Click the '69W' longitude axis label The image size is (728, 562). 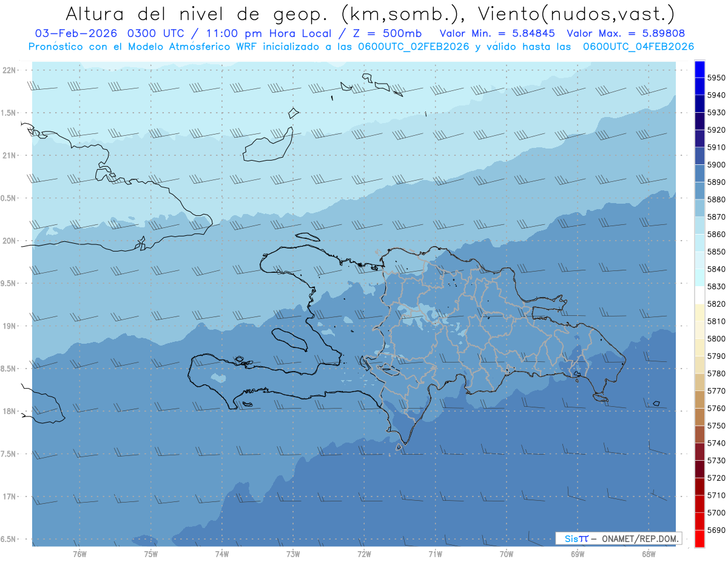(x=578, y=554)
